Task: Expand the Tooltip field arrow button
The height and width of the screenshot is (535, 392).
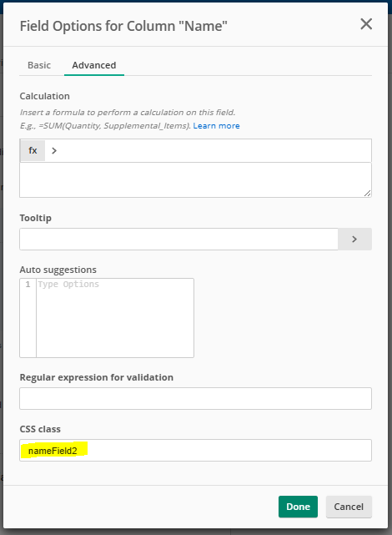Action: click(354, 240)
